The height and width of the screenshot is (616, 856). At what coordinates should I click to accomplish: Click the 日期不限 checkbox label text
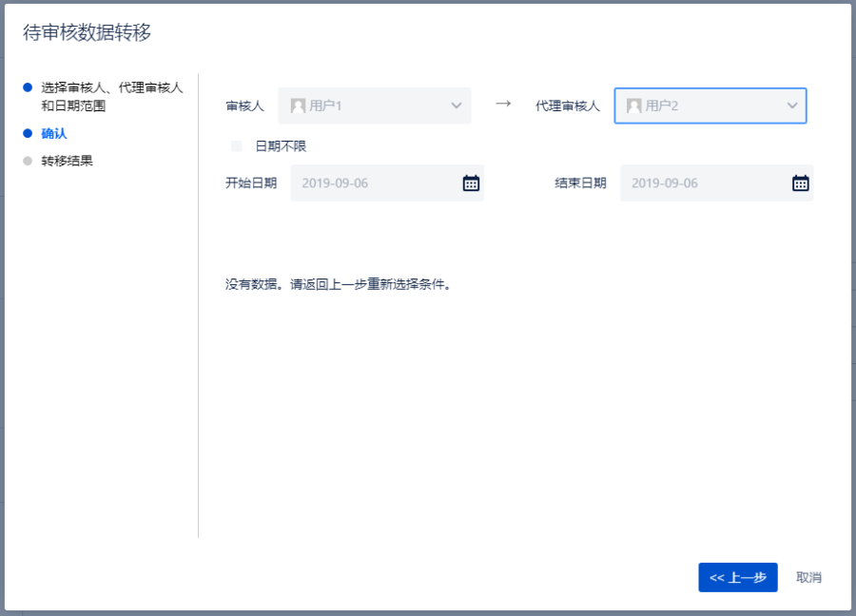[x=281, y=146]
